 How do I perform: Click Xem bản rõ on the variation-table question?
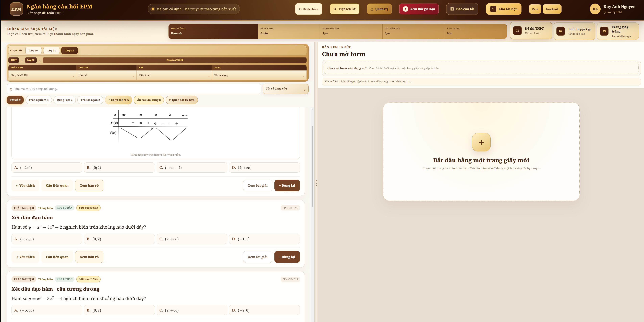pyautogui.click(x=89, y=186)
